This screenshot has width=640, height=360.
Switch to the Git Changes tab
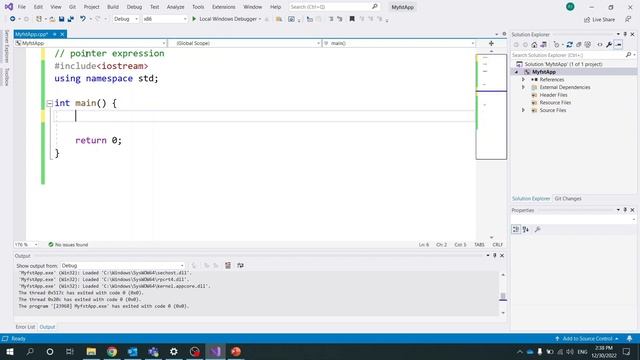pyautogui.click(x=568, y=199)
